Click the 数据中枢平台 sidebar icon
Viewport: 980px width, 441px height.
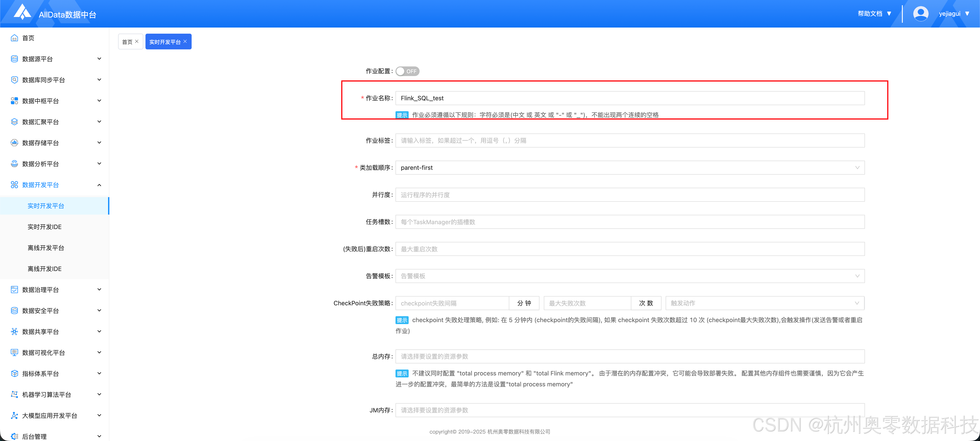coord(14,100)
